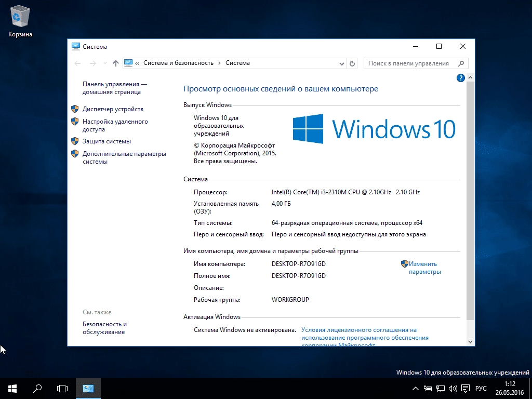The height and width of the screenshot is (399, 532).
Task: Go up one level with Up arrow
Action: [x=116, y=63]
